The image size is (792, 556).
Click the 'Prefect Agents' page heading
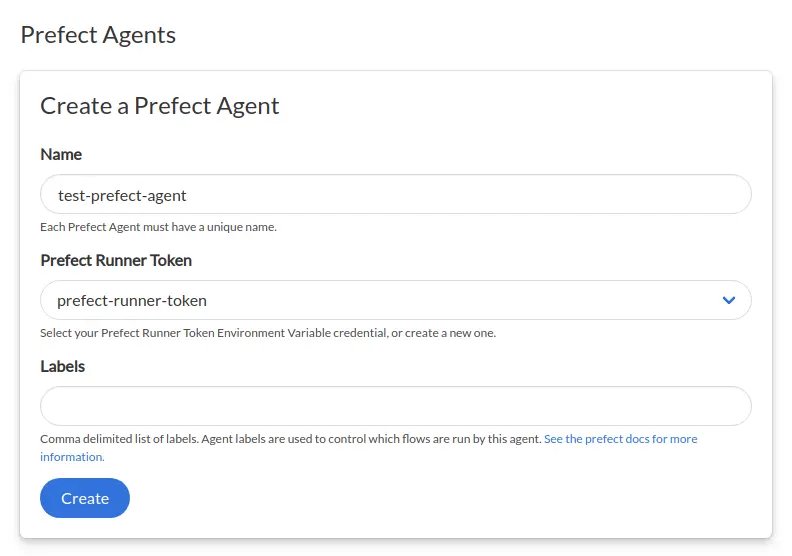98,35
